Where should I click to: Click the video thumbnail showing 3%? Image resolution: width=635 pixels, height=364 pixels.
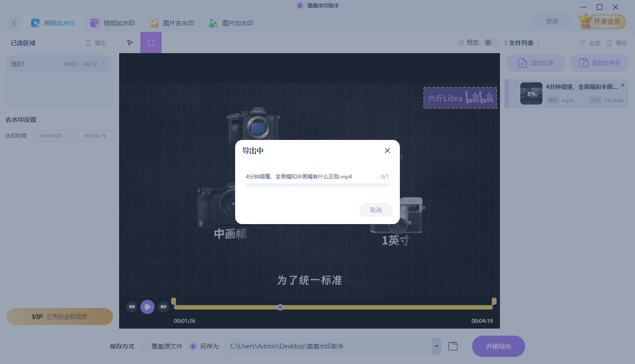click(x=531, y=93)
